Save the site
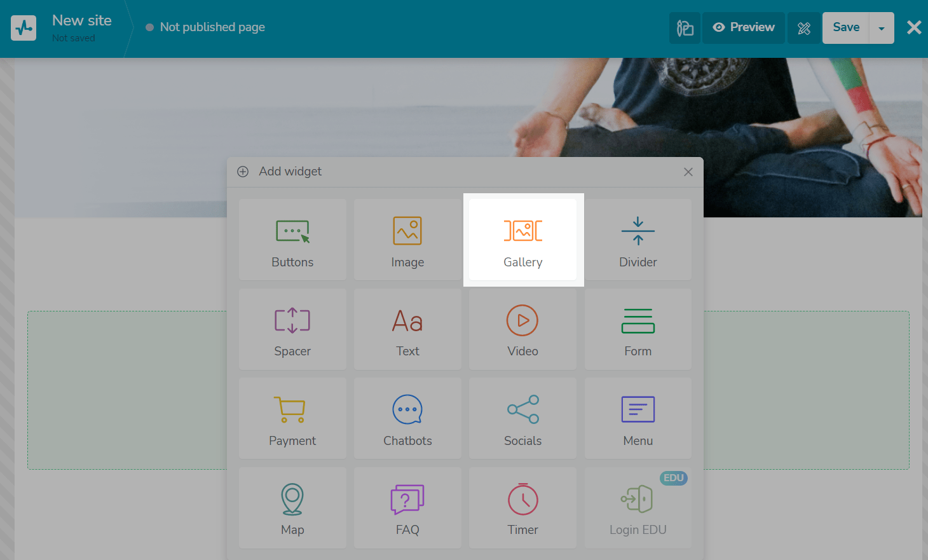The width and height of the screenshot is (928, 560). 846,28
